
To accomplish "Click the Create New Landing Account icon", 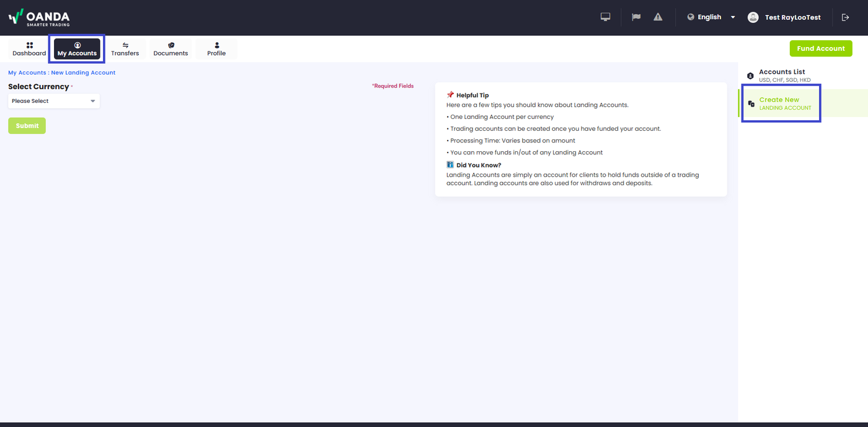I will click(751, 103).
